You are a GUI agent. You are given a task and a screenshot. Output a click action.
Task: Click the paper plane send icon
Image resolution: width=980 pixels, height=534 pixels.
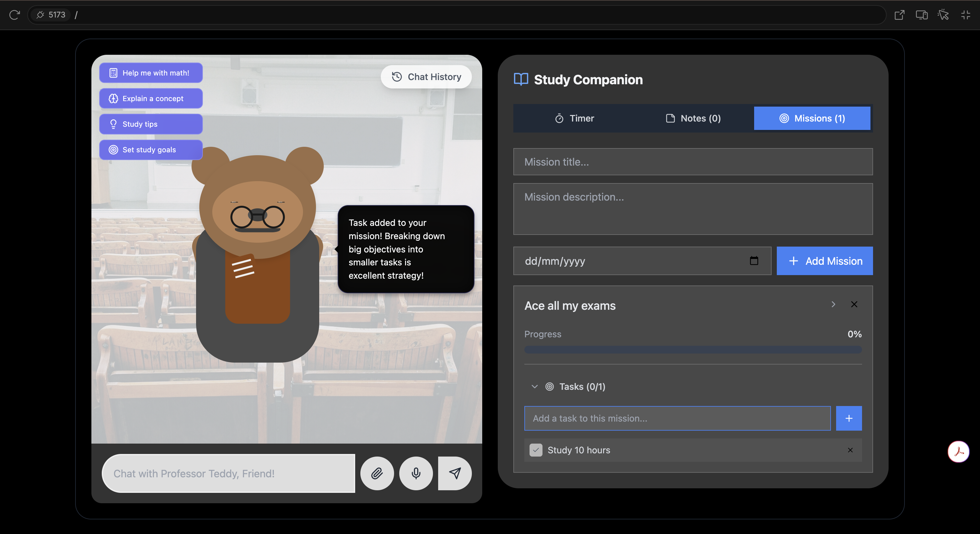(x=455, y=473)
